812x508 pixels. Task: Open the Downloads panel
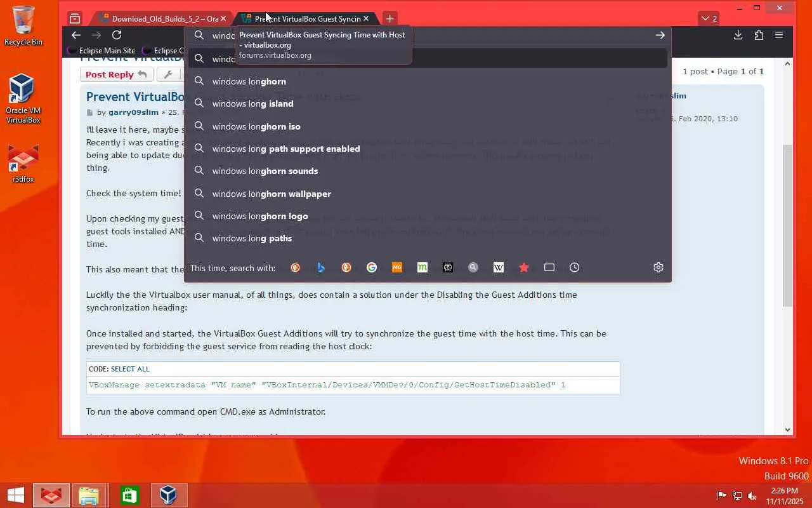738,36
